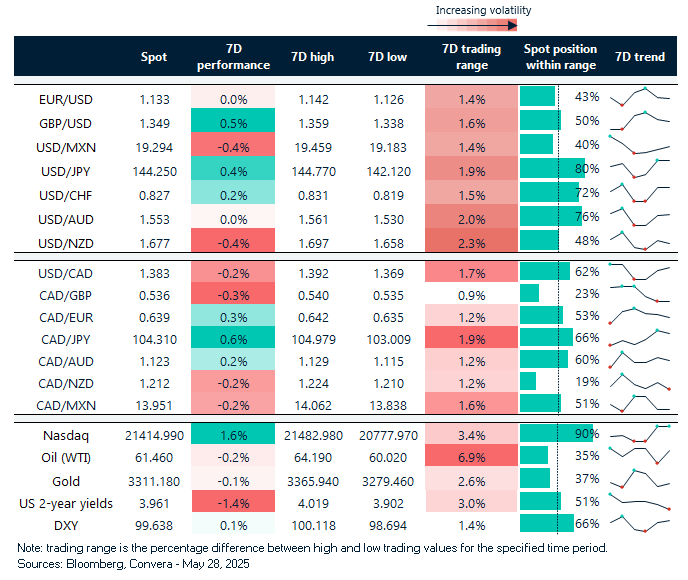Click the Oil (WTI) 6.9% trading range cell
The image size is (688, 580).
point(468,456)
